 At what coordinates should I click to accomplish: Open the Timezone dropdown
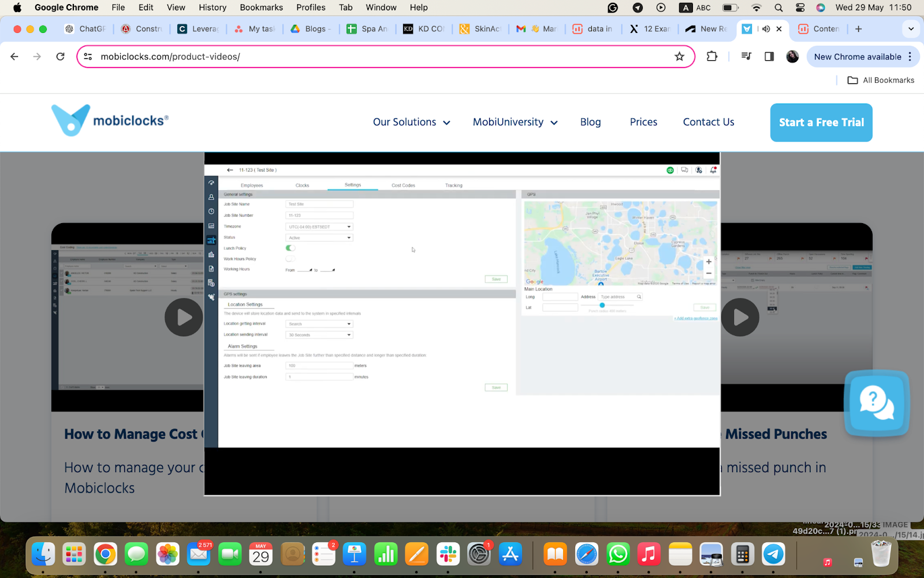tap(319, 227)
